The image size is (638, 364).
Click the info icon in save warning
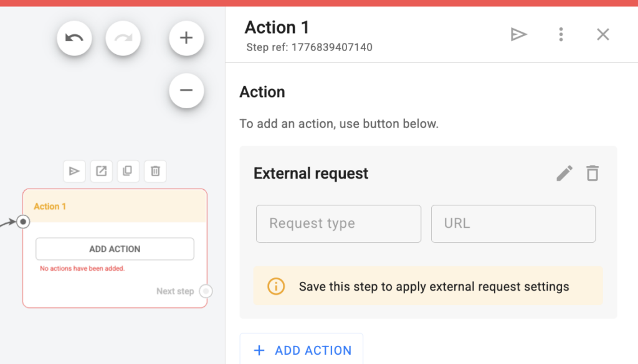pos(276,287)
